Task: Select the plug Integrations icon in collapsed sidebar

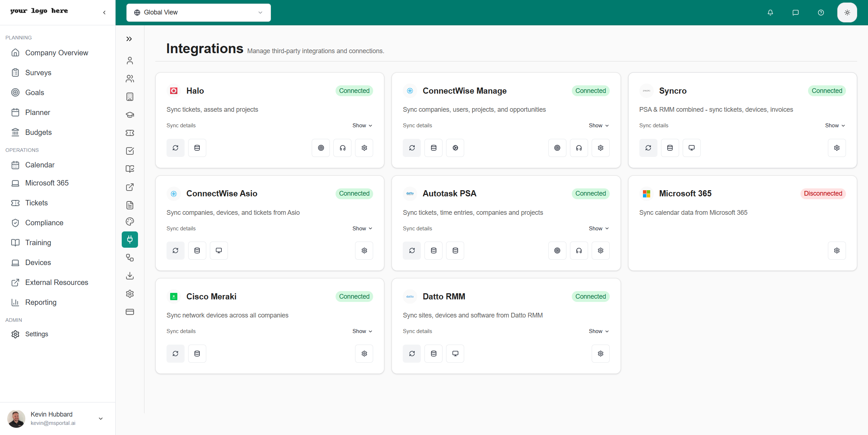Action: click(x=130, y=239)
